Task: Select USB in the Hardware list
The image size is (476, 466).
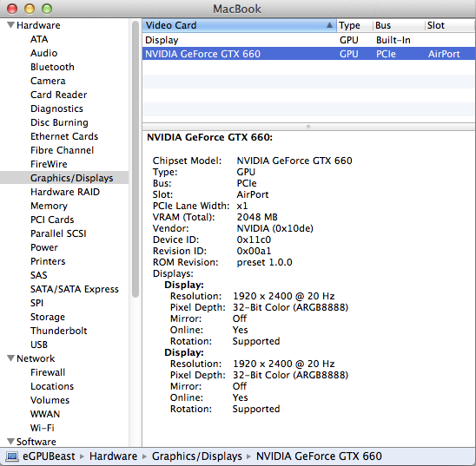Action: point(39,345)
